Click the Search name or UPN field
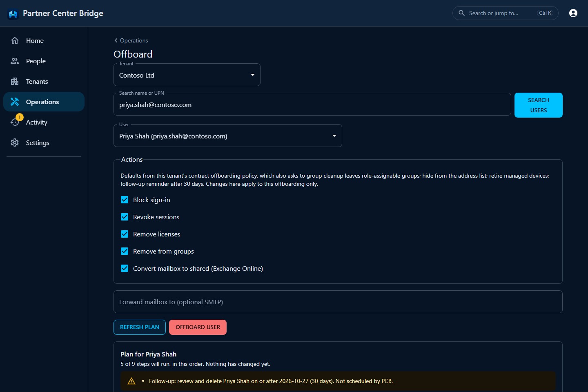 312,105
